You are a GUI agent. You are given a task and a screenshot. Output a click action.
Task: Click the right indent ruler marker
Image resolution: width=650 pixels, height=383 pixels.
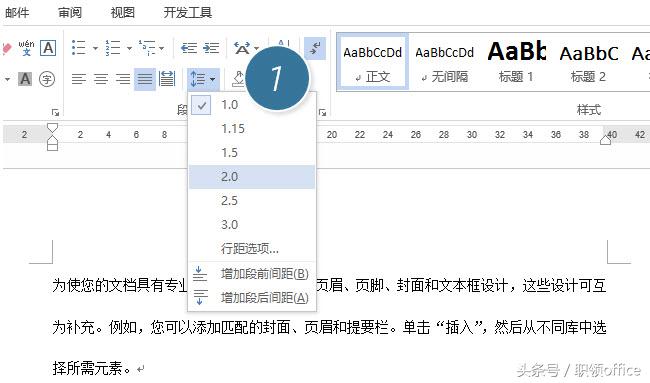(606, 140)
